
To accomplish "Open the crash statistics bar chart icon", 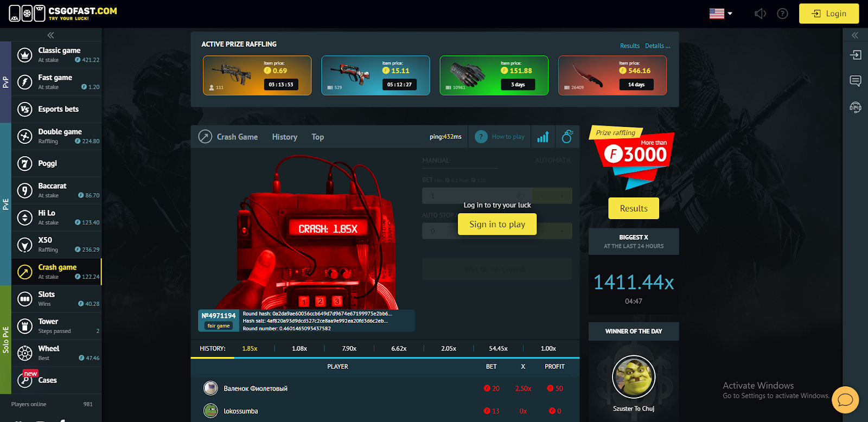I will point(543,137).
